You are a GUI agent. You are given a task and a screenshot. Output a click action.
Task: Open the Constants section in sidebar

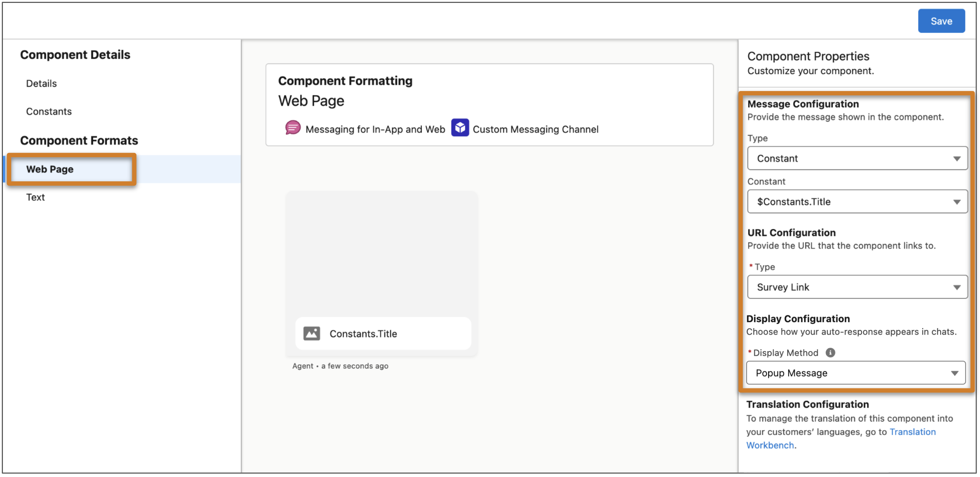click(x=49, y=111)
